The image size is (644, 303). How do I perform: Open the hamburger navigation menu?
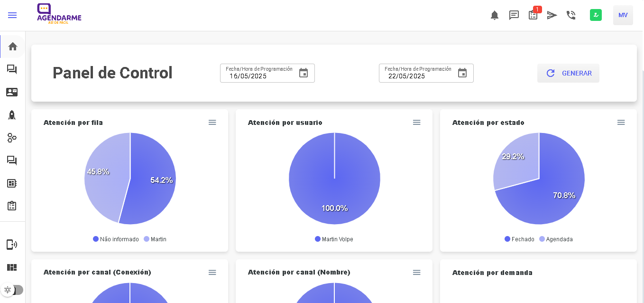(12, 15)
